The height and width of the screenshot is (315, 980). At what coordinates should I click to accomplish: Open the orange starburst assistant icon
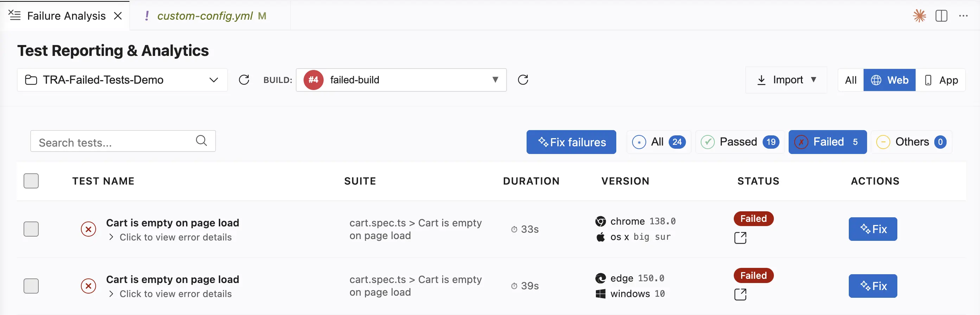click(919, 15)
